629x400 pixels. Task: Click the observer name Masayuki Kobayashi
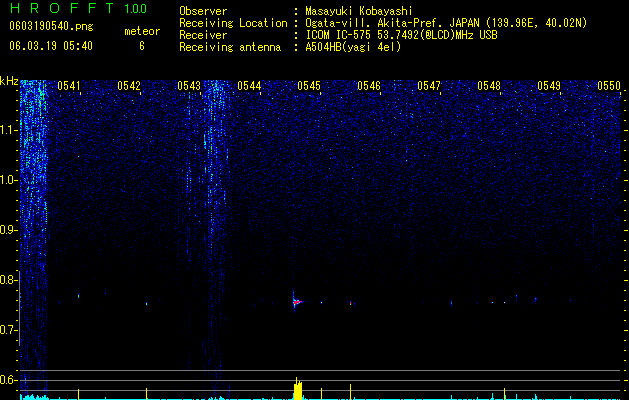coord(359,11)
